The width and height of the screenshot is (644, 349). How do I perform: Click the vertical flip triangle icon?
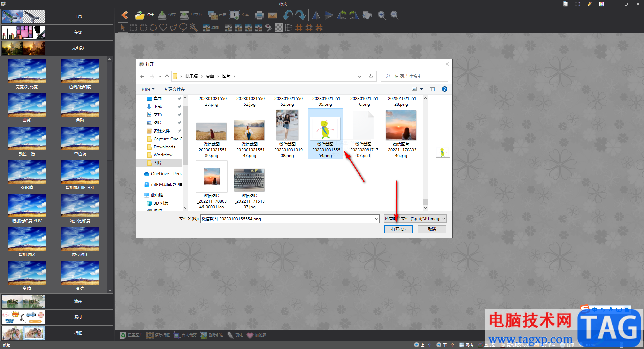tap(329, 15)
